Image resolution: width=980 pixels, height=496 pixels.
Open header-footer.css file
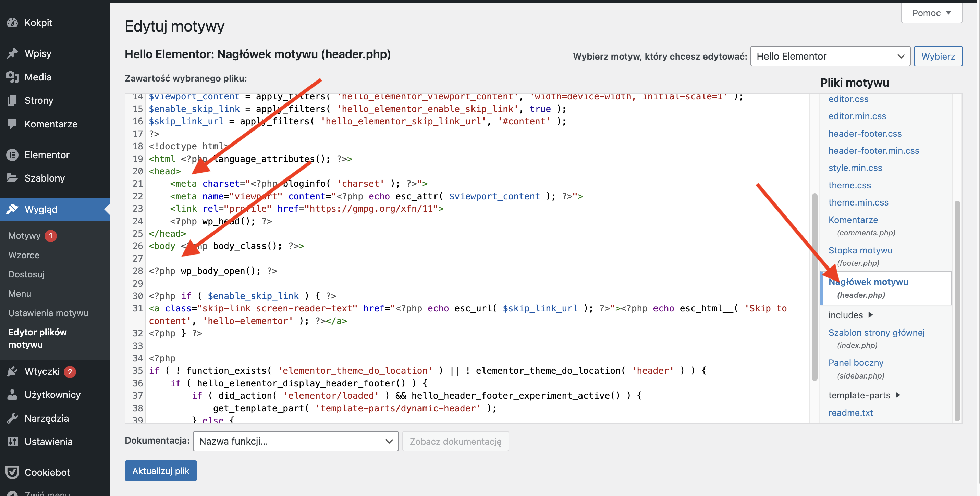point(865,134)
